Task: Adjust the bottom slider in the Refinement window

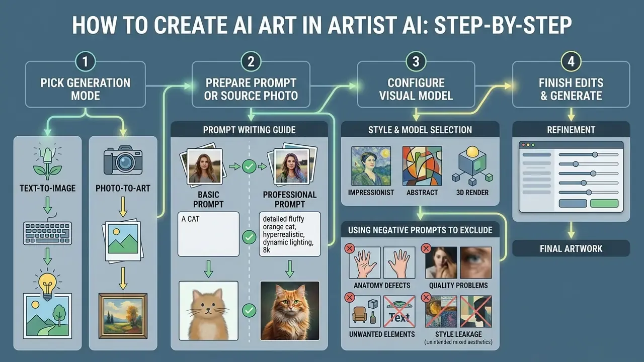Action: coord(589,192)
